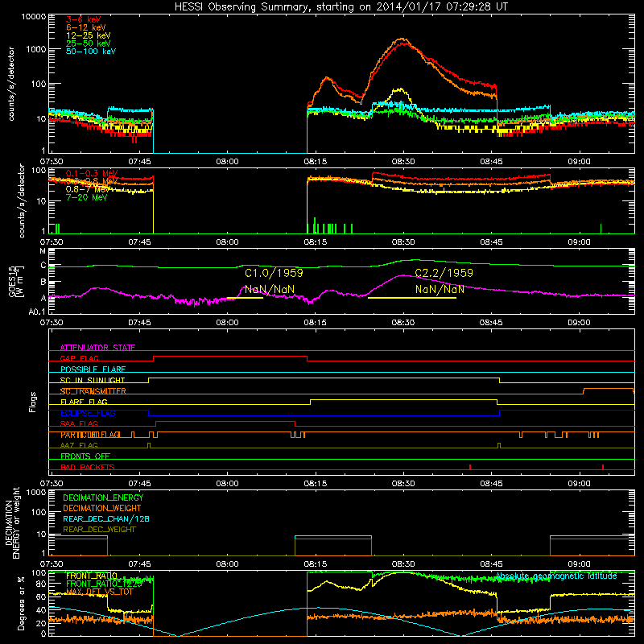Select the 50-100 keV legend label
Viewport: 644px width, 644px height.
91,52
